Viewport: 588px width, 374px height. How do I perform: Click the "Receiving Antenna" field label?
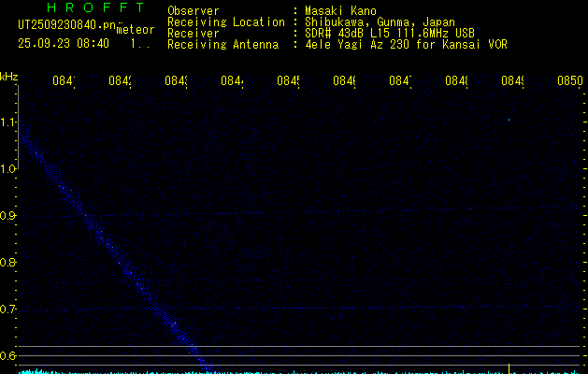point(222,44)
